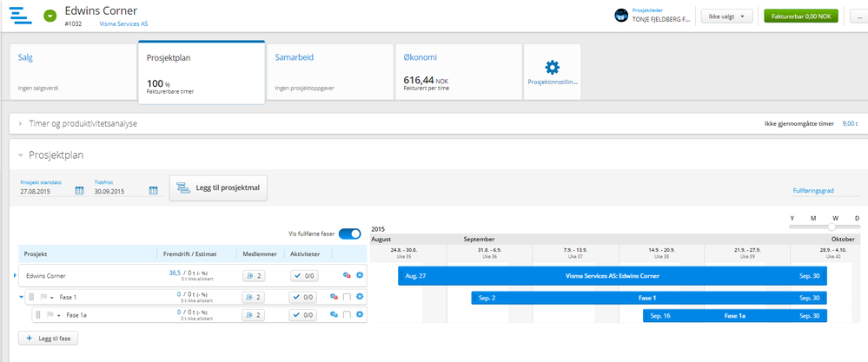
Task: Open the more options ellipsis button
Action: [859, 16]
